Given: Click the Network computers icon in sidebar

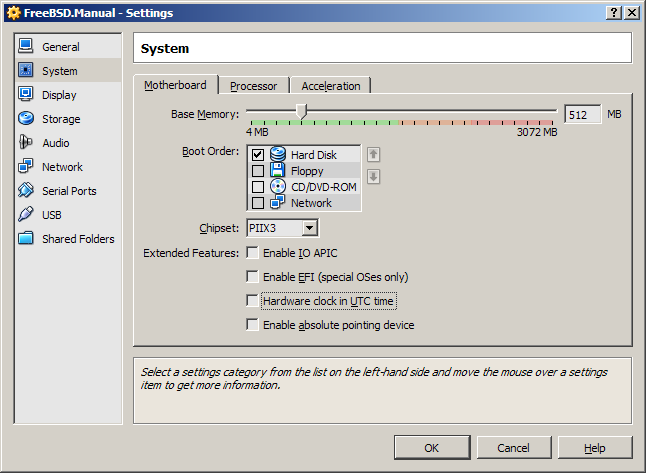Looking at the screenshot, I should pyautogui.click(x=26, y=166).
